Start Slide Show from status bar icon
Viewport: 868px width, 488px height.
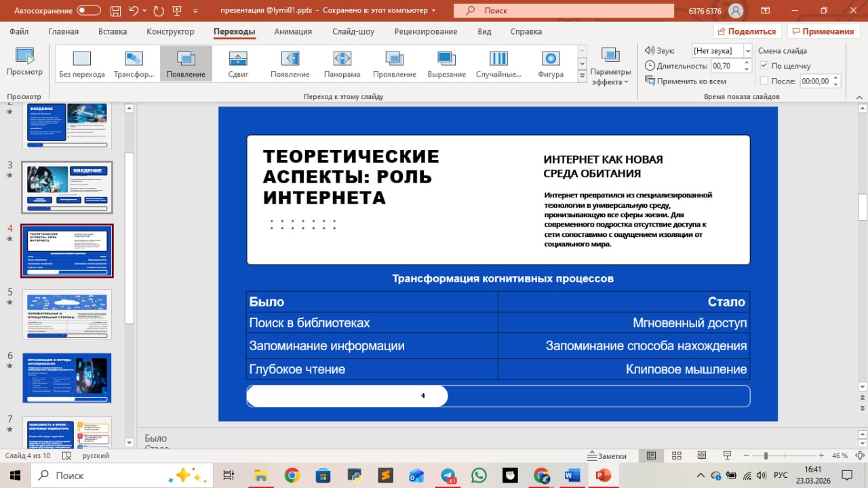coord(727,455)
